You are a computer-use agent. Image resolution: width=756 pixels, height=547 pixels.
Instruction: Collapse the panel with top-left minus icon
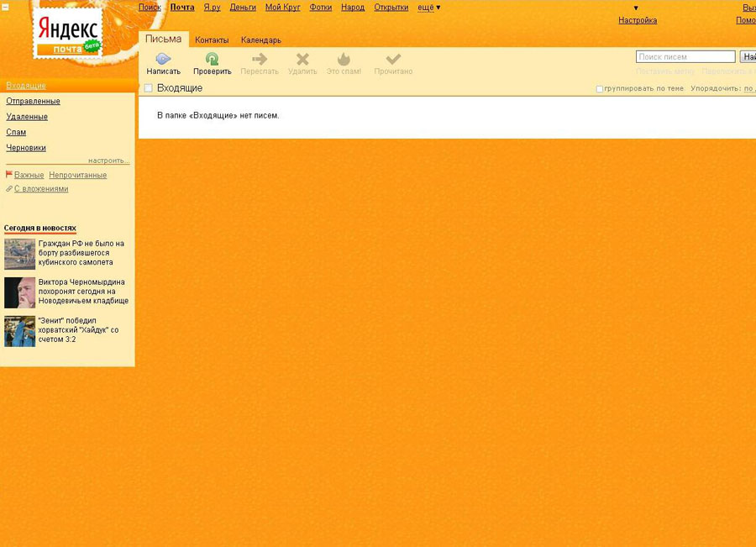5,8
